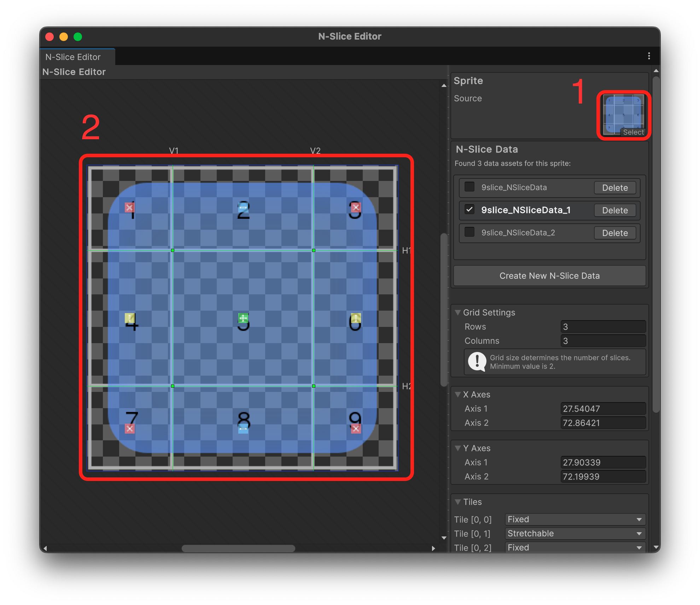The image size is (700, 605).
Task: Click the H1 axis label
Action: pyautogui.click(x=406, y=251)
